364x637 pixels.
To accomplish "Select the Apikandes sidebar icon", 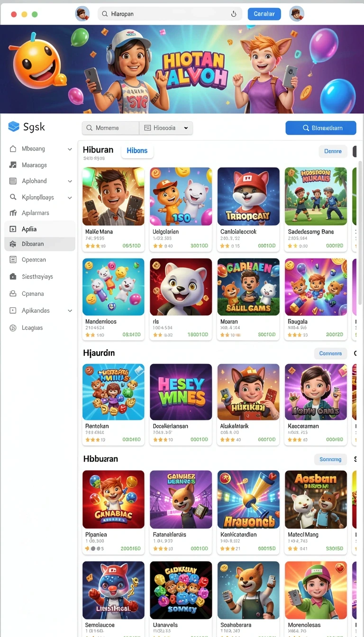I will click(x=13, y=311).
